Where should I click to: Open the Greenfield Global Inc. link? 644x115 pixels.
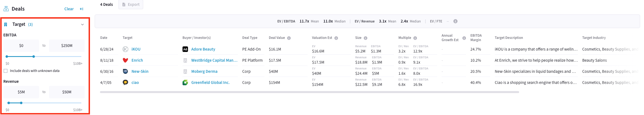pos(210,82)
